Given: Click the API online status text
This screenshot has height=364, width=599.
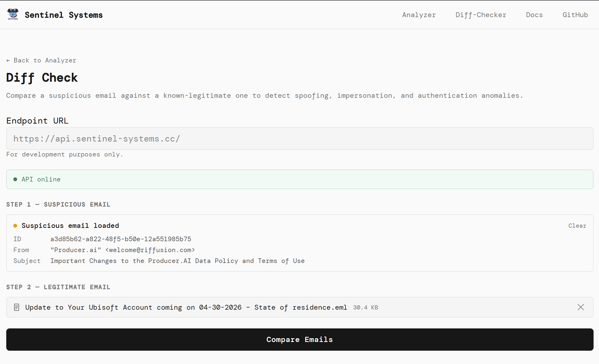Looking at the screenshot, I should (41, 179).
